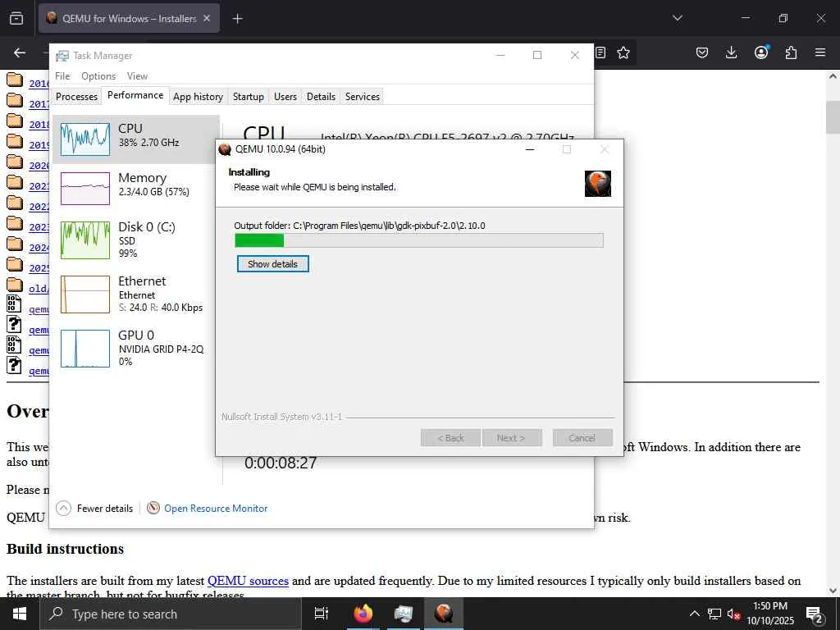The width and height of the screenshot is (840, 630).
Task: Open 2021 folder icon in web listing
Action: (x=15, y=183)
